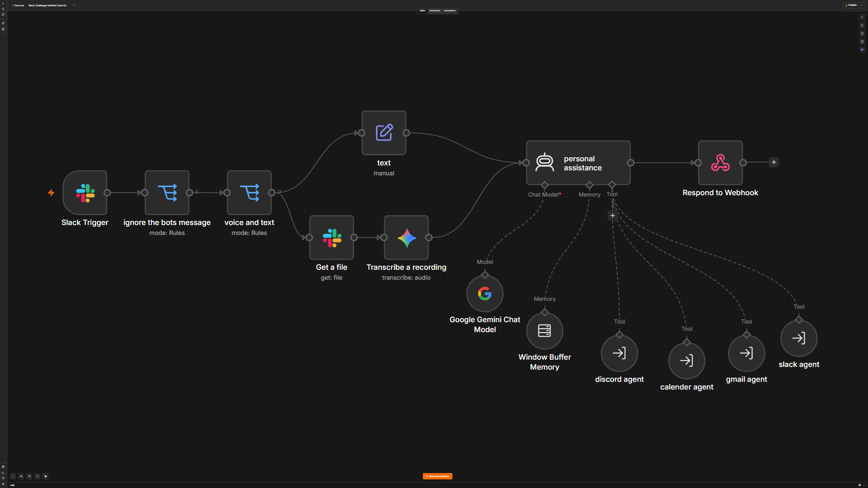Expand the Publish options dropdown arrow

[x=862, y=5]
